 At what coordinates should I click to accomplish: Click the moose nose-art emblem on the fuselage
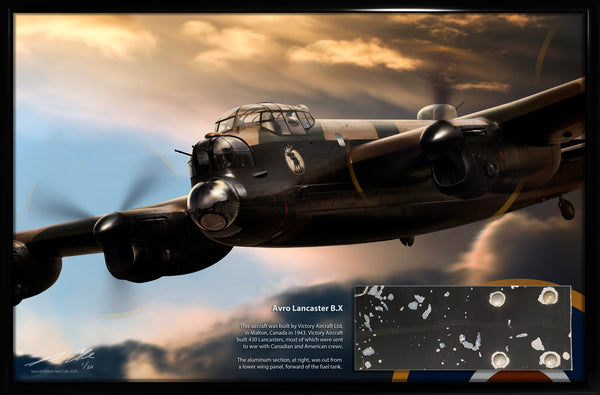click(294, 160)
